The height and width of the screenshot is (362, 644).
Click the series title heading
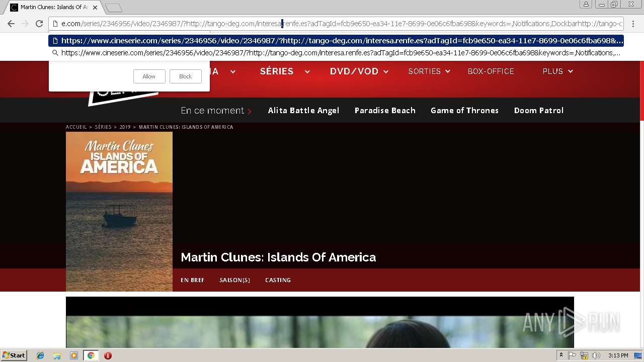pyautogui.click(x=278, y=257)
